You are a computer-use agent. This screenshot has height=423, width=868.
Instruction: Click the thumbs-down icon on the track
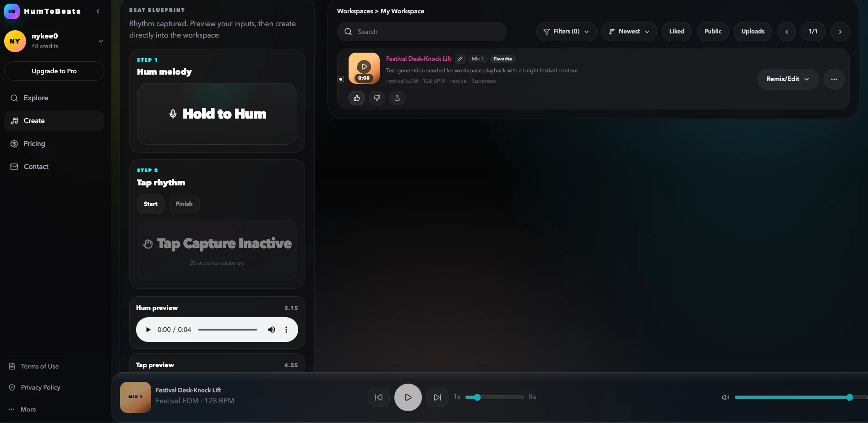[x=377, y=98]
